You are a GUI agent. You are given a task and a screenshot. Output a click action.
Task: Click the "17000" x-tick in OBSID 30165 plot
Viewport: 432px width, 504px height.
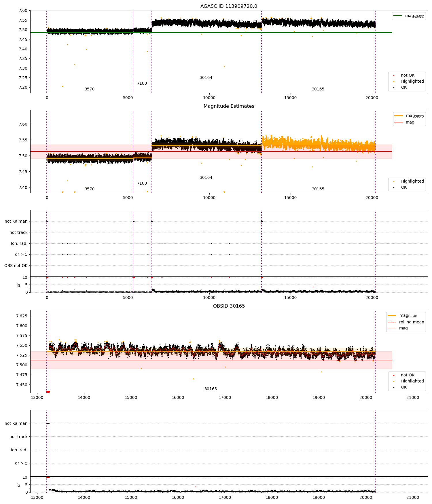coord(225,398)
